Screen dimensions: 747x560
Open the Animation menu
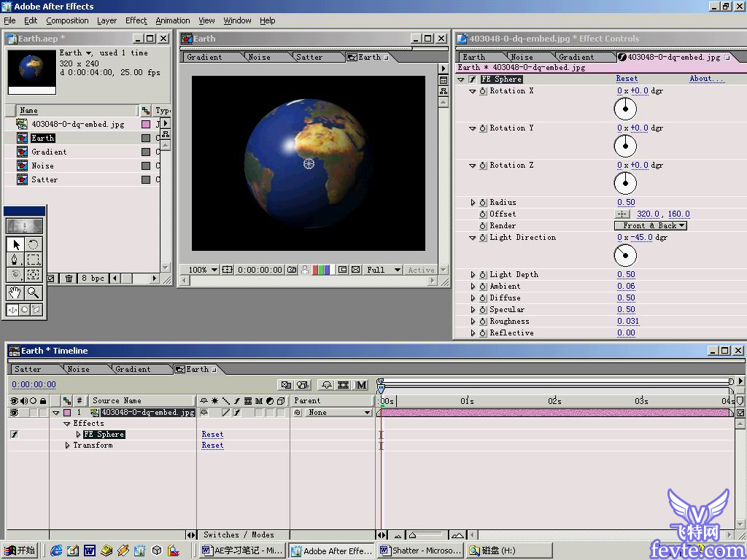(172, 20)
